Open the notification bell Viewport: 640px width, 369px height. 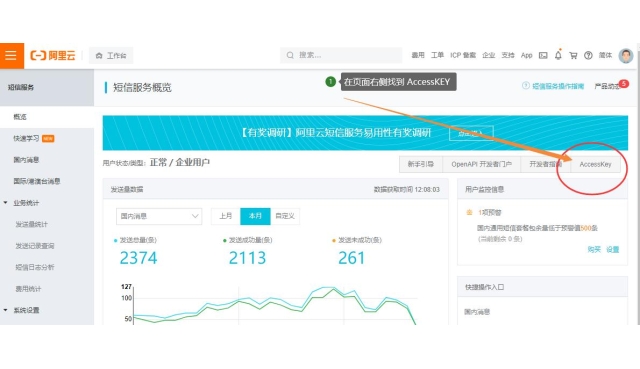coord(558,55)
